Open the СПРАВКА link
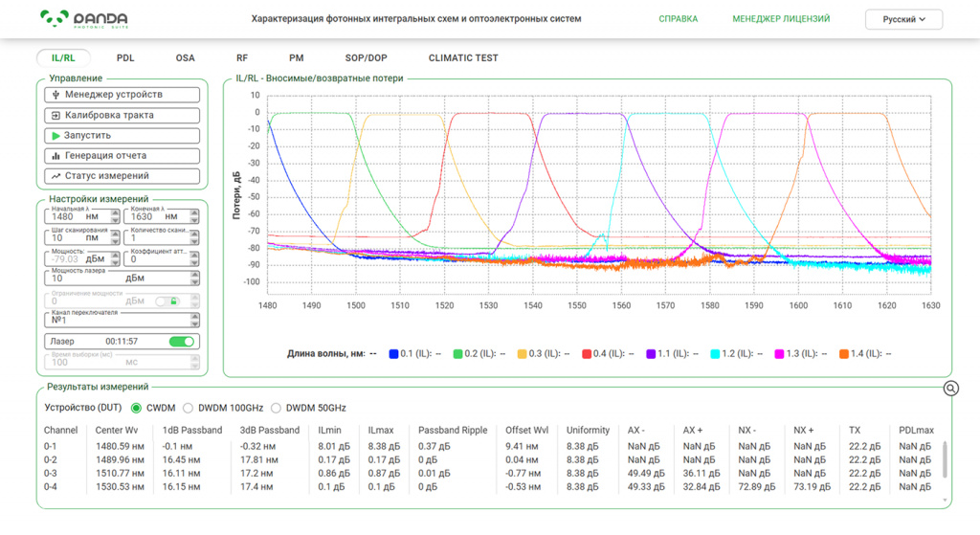The image size is (980, 535). 679,19
